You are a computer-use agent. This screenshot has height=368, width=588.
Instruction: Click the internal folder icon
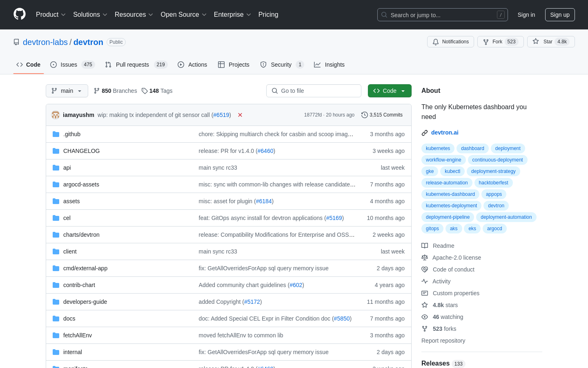(56, 352)
